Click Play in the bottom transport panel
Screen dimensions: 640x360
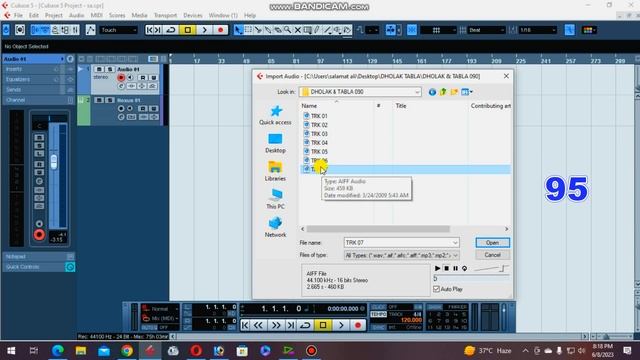point(341,325)
